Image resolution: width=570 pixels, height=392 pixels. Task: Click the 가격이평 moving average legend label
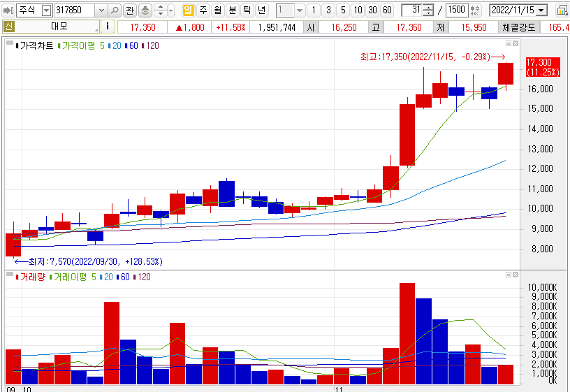(78, 46)
